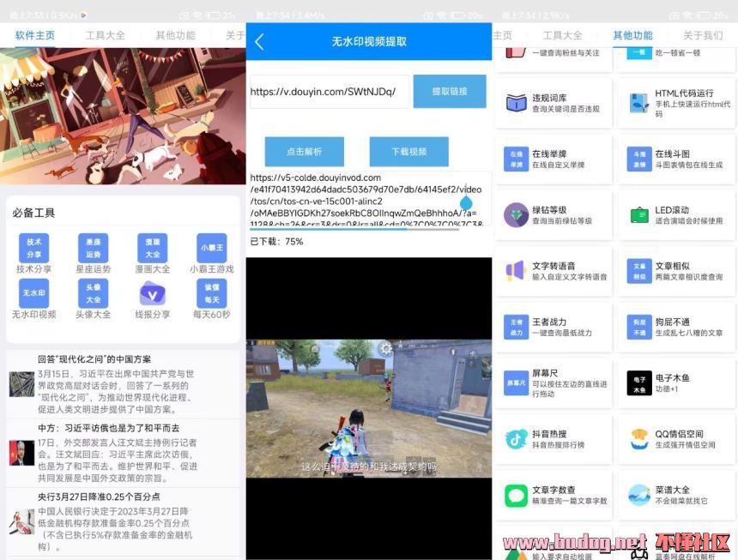Switch to the 其他功能 tab in left screen
The height and width of the screenshot is (560, 738).
(x=176, y=35)
